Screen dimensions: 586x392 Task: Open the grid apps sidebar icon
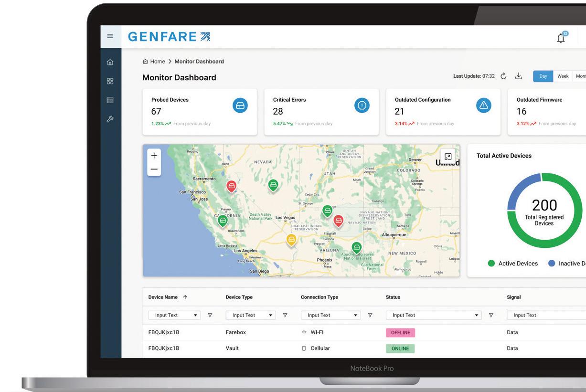tap(110, 81)
